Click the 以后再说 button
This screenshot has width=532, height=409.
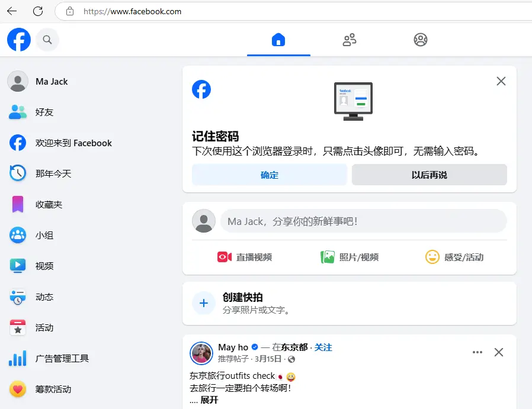tap(429, 175)
